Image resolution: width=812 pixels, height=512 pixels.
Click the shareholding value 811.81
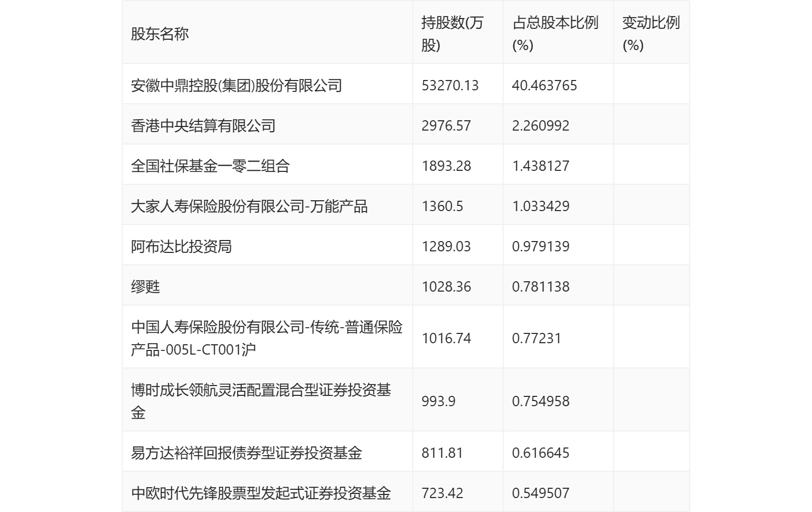(442, 453)
